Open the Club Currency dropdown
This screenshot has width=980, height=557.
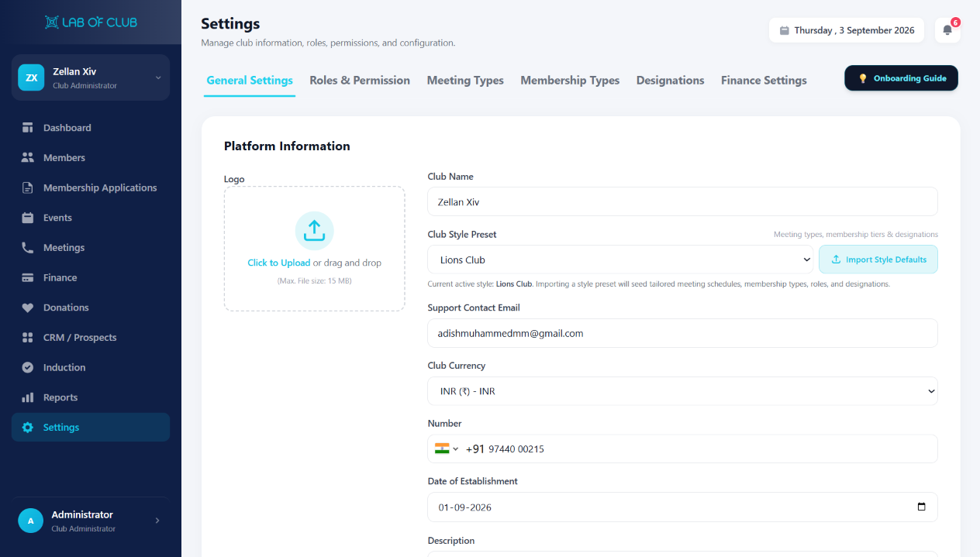click(682, 391)
